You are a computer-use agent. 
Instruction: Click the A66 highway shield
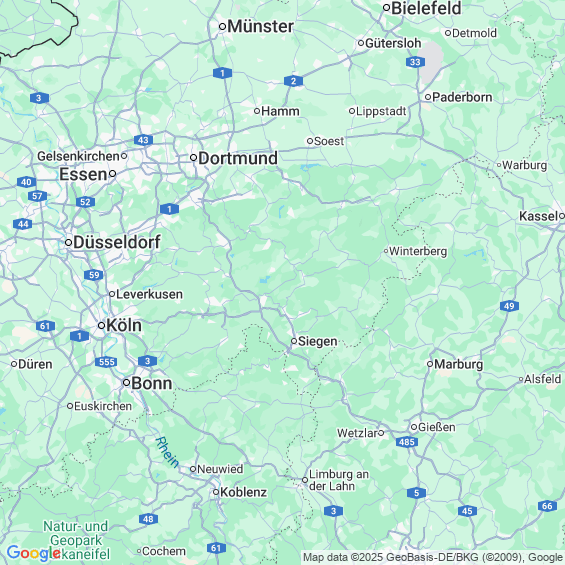[547, 506]
